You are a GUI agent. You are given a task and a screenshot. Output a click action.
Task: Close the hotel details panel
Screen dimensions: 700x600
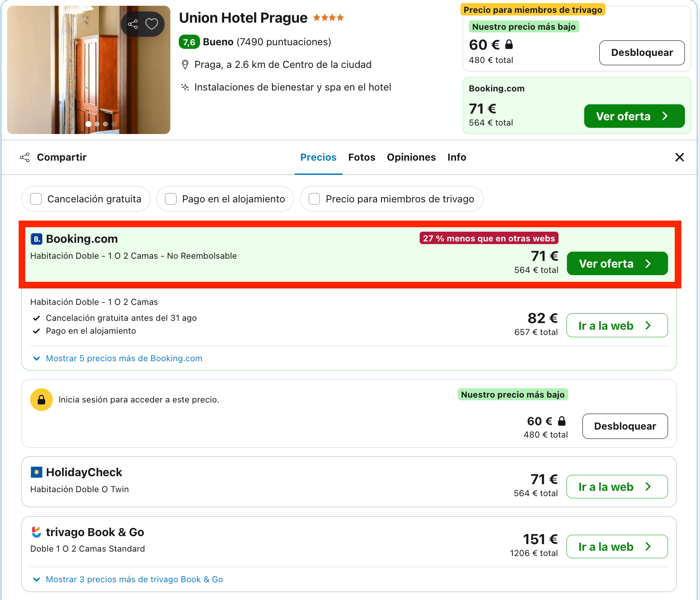pyautogui.click(x=679, y=157)
